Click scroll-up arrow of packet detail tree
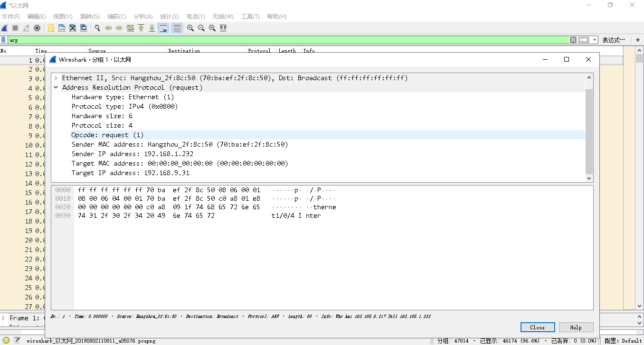 click(x=589, y=77)
